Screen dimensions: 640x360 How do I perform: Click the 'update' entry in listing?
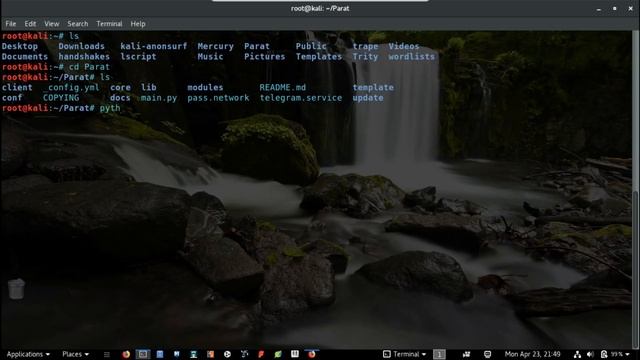(x=368, y=98)
